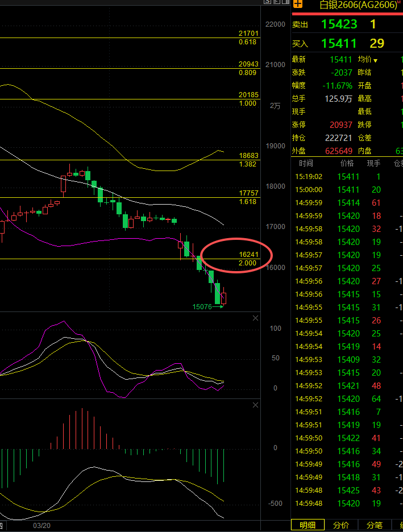Select the 15:19:02 tick row
The width and height of the screenshot is (403, 532).
point(347,177)
